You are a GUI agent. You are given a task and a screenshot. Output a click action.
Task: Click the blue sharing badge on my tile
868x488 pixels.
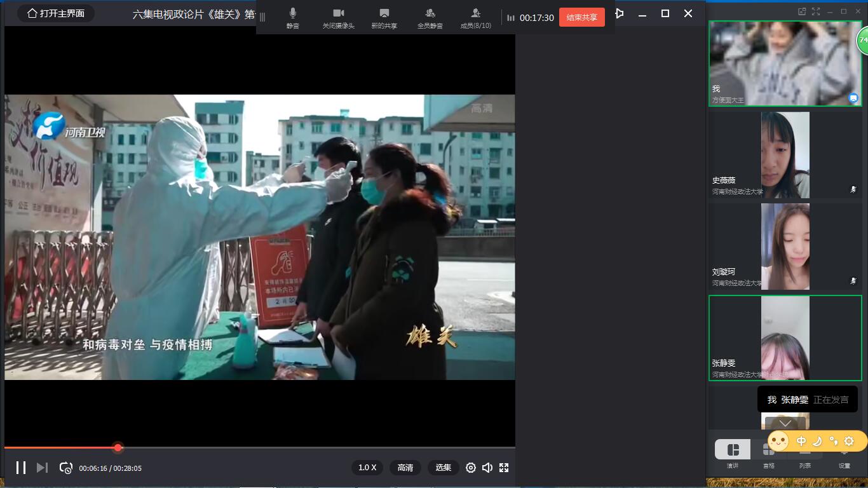point(853,98)
